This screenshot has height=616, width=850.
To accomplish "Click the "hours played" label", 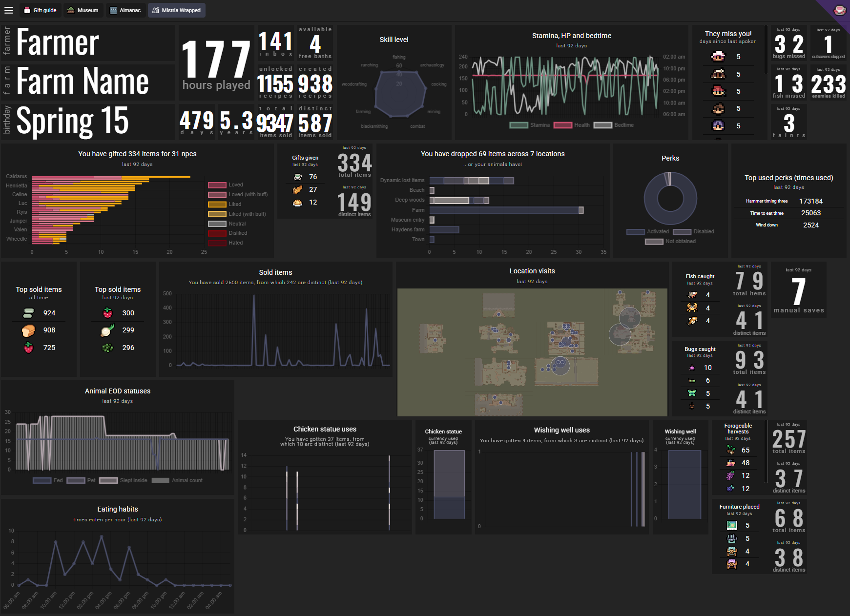I will pos(216,85).
